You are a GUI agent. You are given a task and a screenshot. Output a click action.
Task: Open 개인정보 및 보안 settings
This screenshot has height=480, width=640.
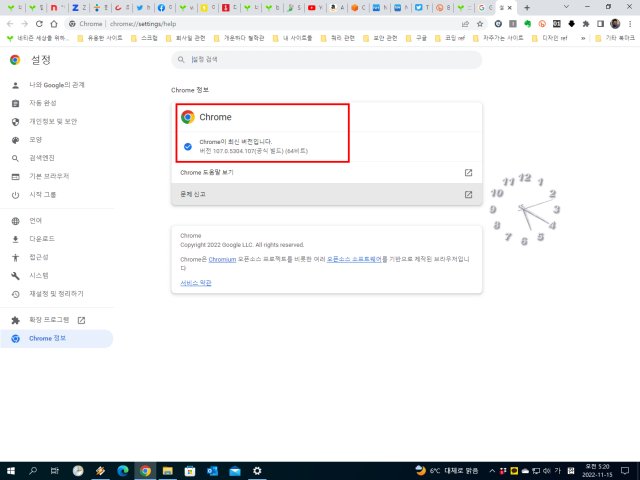[57, 122]
